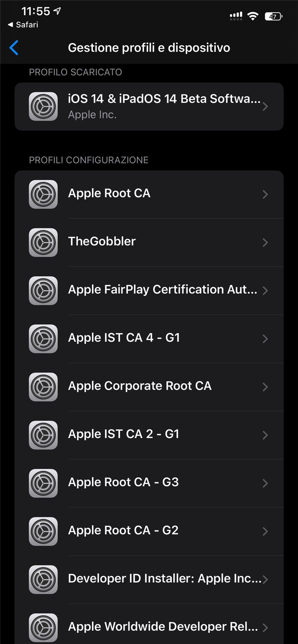
Task: Return to Safari via back link
Action: pos(23,25)
